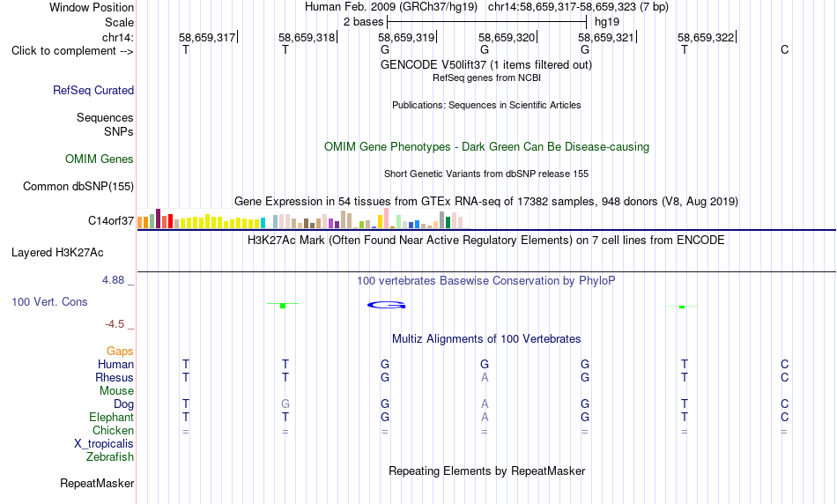Image resolution: width=837 pixels, height=504 pixels.
Task: Click the hg19 label beside scale bar
Action: 607,22
